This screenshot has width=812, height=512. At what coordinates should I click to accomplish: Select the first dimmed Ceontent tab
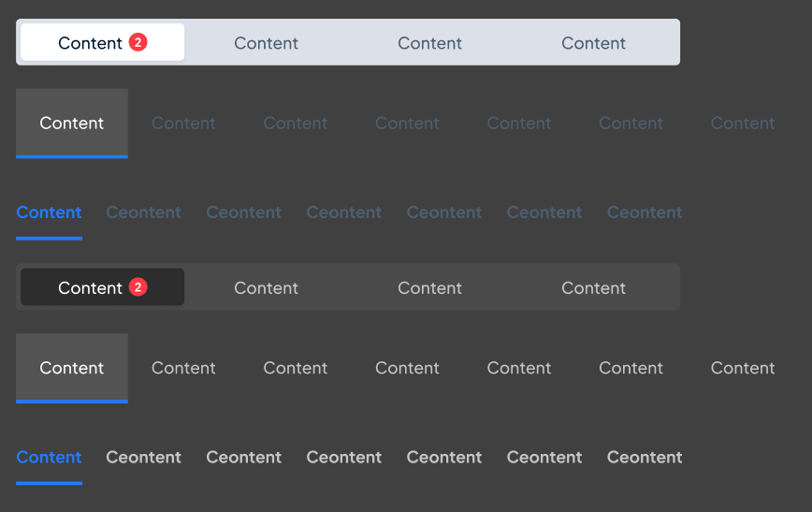pyautogui.click(x=143, y=212)
